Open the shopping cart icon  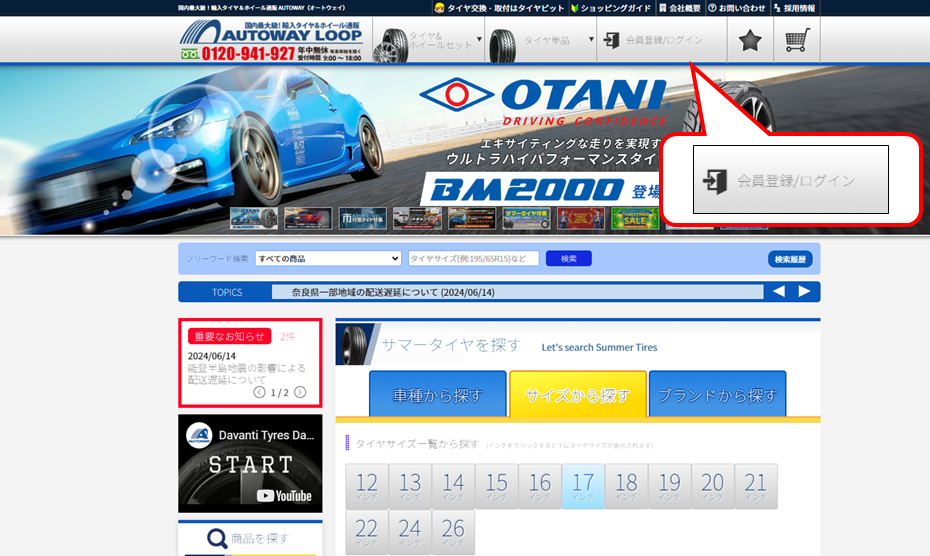click(797, 40)
